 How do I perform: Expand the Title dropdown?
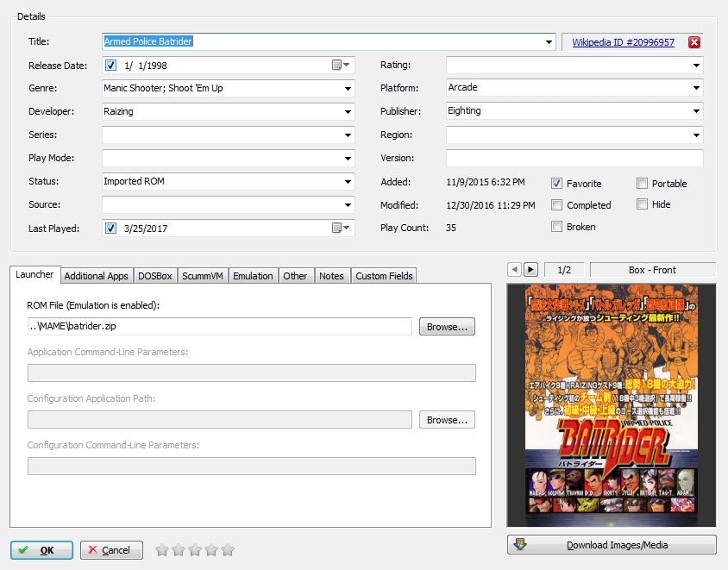tap(549, 41)
